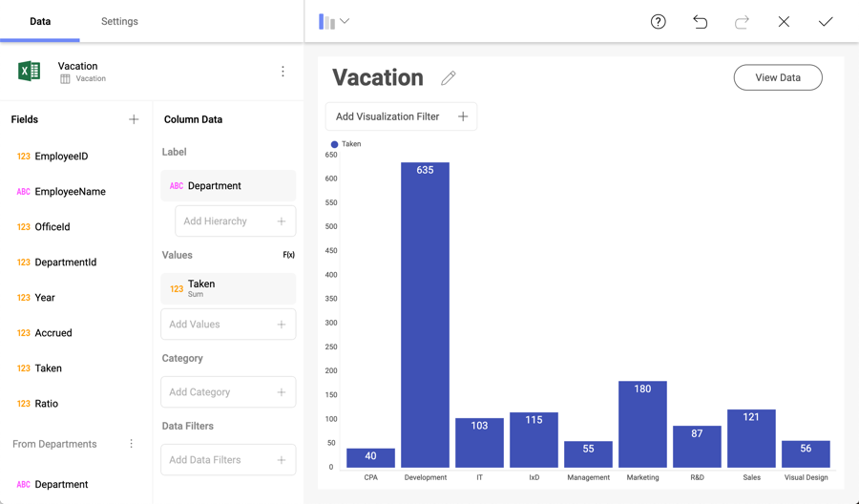The image size is (859, 504).
Task: Click Add Visualization Filter button
Action: point(401,116)
